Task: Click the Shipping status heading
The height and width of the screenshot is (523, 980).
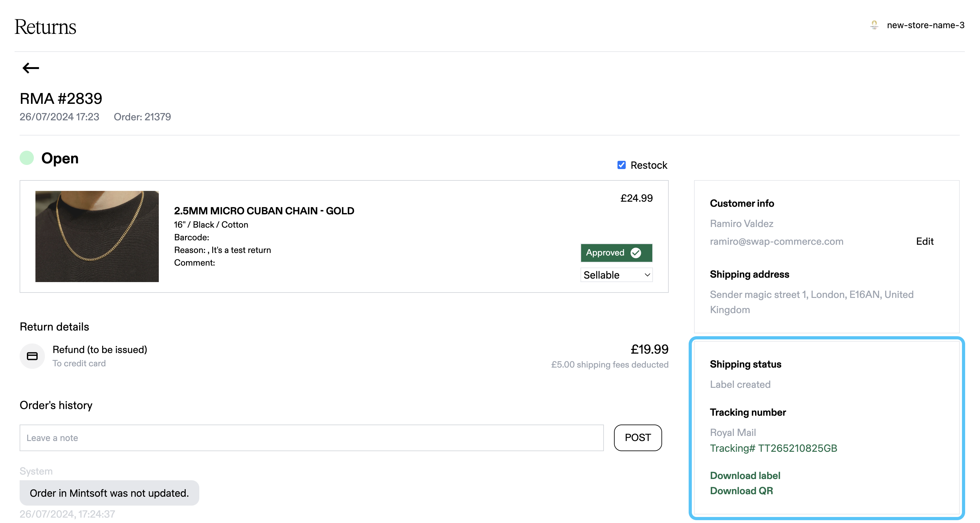Action: (745, 364)
